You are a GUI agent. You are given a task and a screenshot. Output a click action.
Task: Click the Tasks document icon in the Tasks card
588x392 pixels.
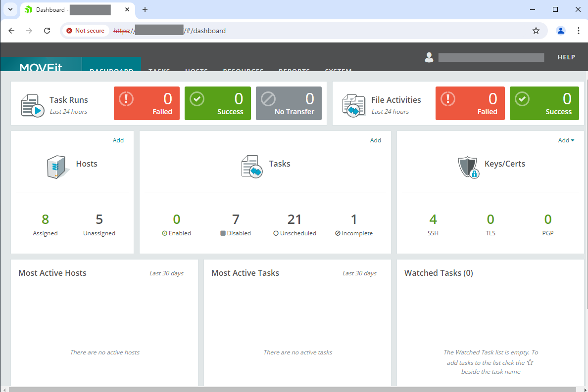[251, 167]
